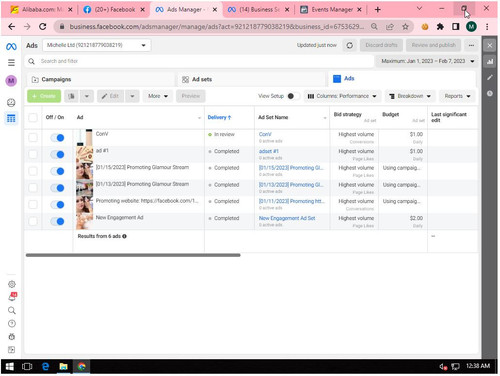Turn off the ad #1 toggle
The height and width of the screenshot is (376, 500).
pos(57,154)
